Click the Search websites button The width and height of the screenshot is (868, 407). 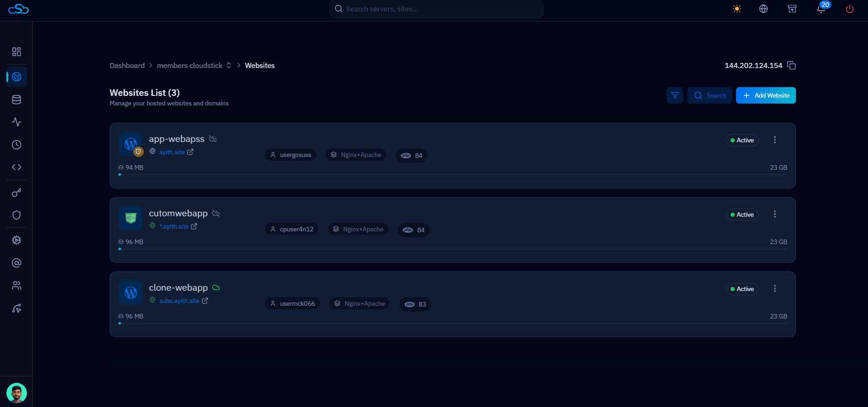(710, 95)
